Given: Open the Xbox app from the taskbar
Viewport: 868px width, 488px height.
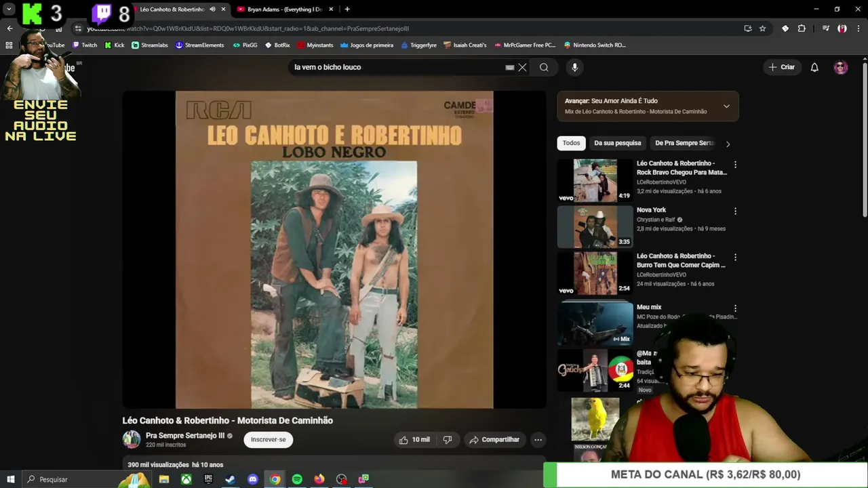Looking at the screenshot, I should tap(186, 479).
